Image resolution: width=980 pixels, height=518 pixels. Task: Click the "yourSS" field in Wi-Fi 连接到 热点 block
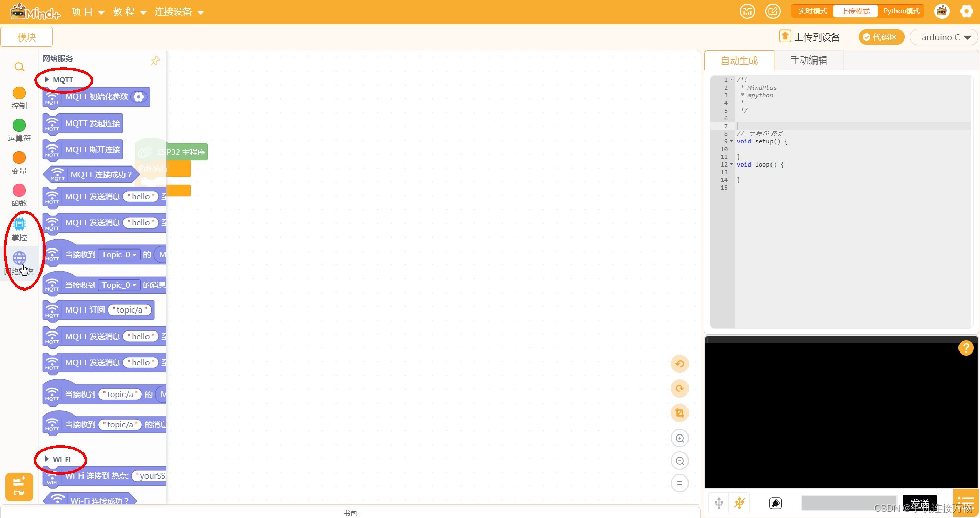tap(150, 476)
